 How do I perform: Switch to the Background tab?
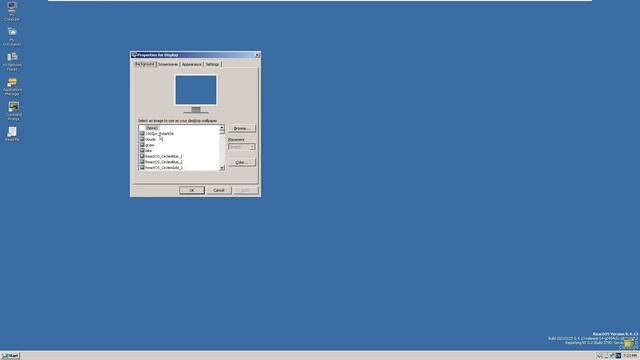[x=145, y=64]
